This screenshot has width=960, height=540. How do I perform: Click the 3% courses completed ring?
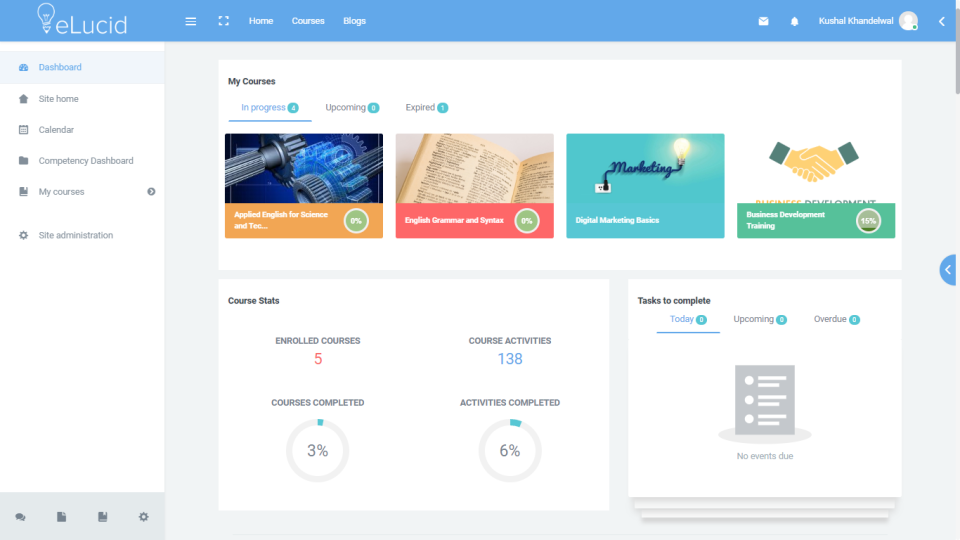(x=318, y=451)
